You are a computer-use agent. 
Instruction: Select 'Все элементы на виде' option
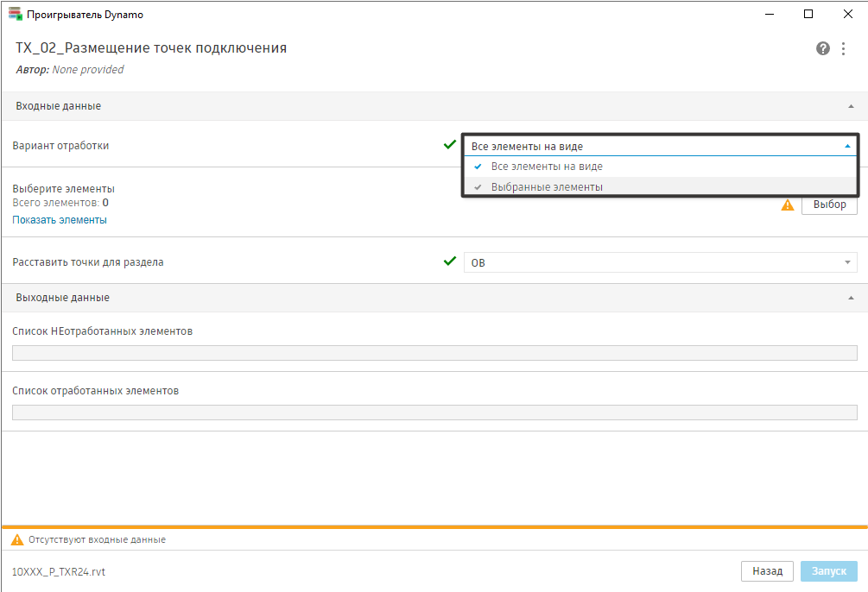547,167
